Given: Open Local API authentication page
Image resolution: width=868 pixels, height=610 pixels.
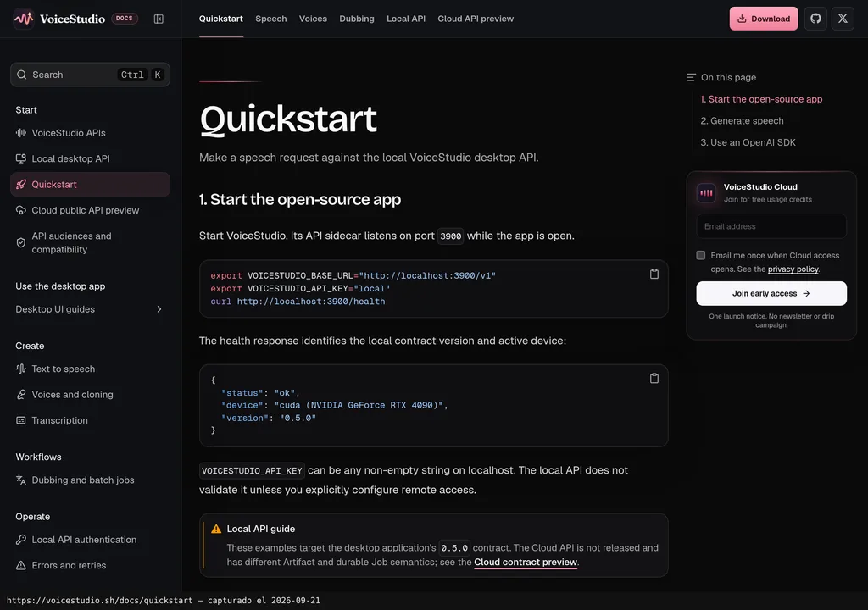Looking at the screenshot, I should [x=90, y=540].
